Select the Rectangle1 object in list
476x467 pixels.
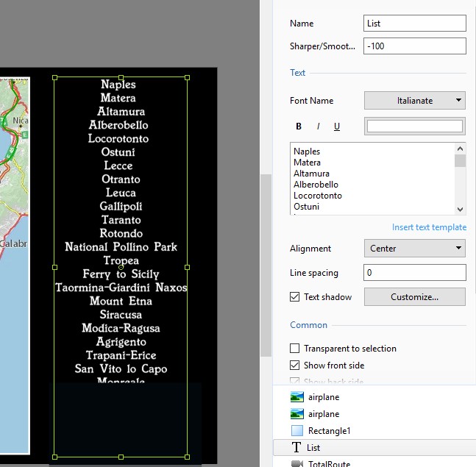(329, 431)
